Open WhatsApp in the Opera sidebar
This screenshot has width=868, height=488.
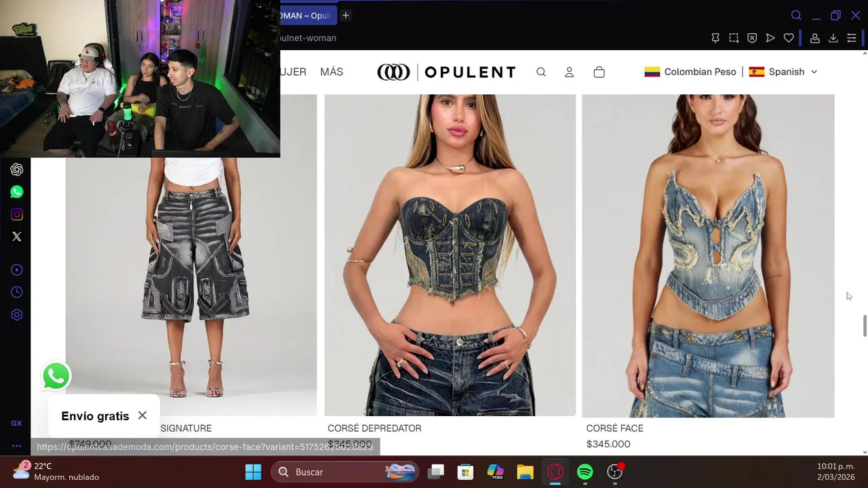[17, 192]
